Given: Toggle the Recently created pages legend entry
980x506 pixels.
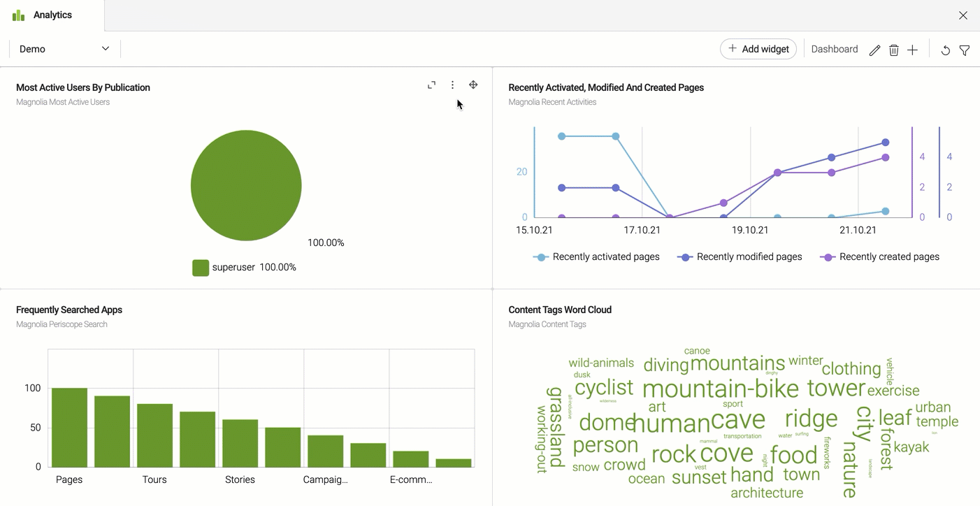Looking at the screenshot, I should pos(882,256).
